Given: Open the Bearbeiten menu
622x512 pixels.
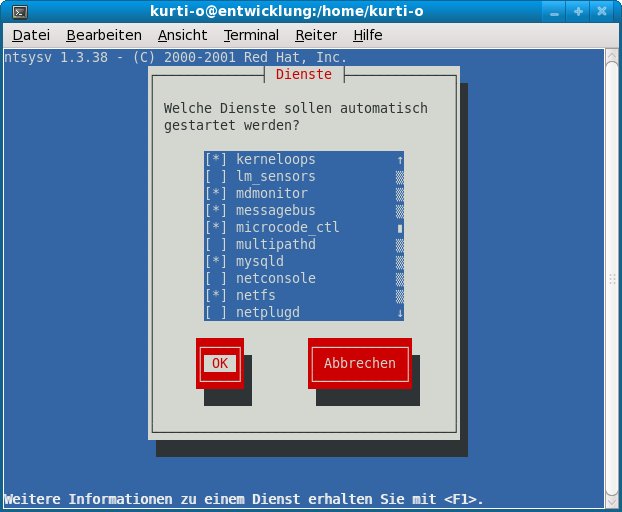Looking at the screenshot, I should (x=103, y=35).
